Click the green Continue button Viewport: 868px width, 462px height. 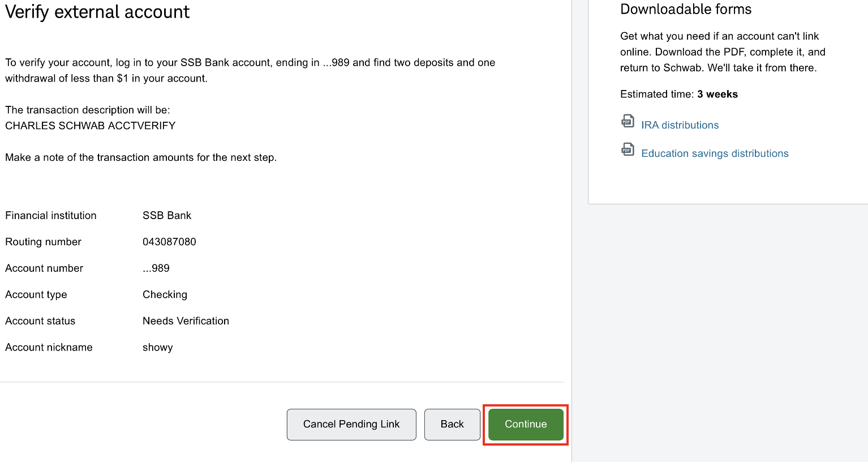point(526,424)
